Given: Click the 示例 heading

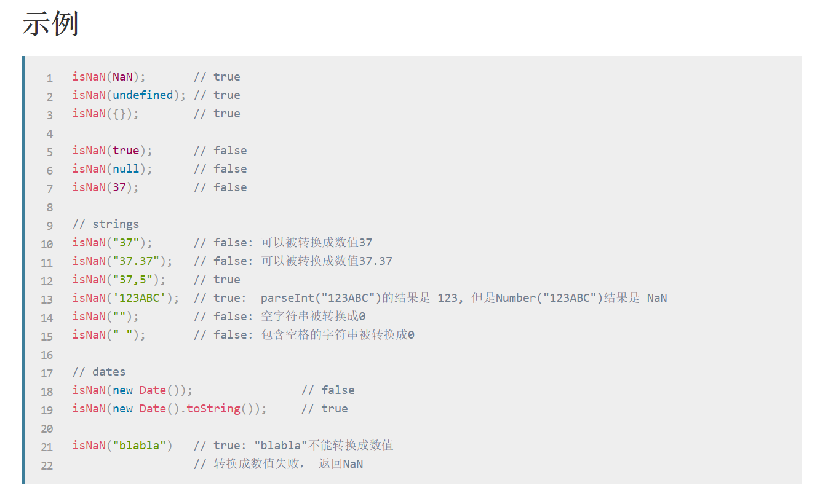Looking at the screenshot, I should 50,26.
